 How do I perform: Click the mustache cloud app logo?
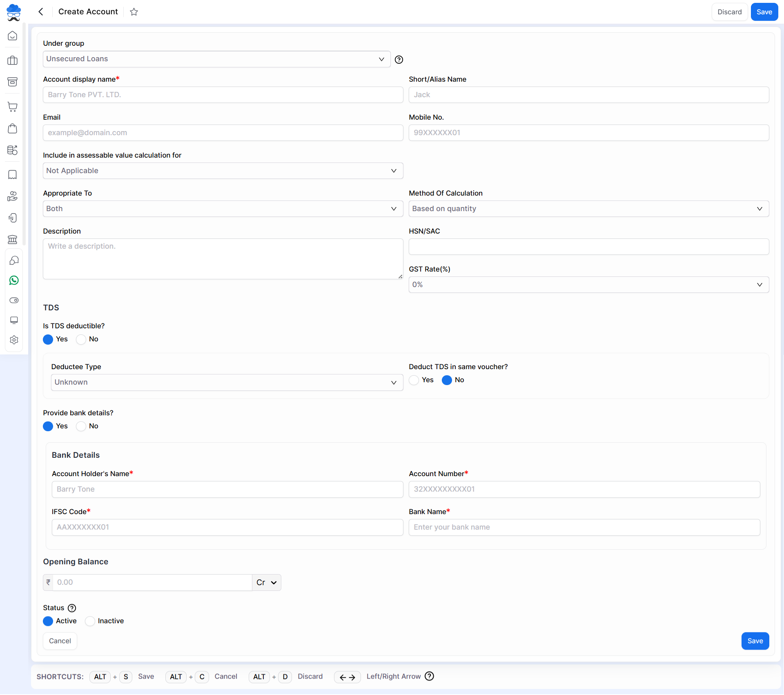pyautogui.click(x=13, y=12)
